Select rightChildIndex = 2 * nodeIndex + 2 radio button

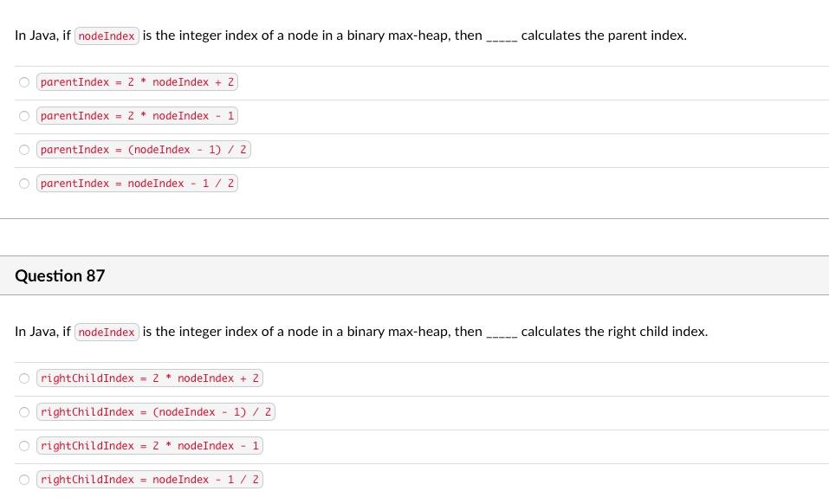[23, 378]
